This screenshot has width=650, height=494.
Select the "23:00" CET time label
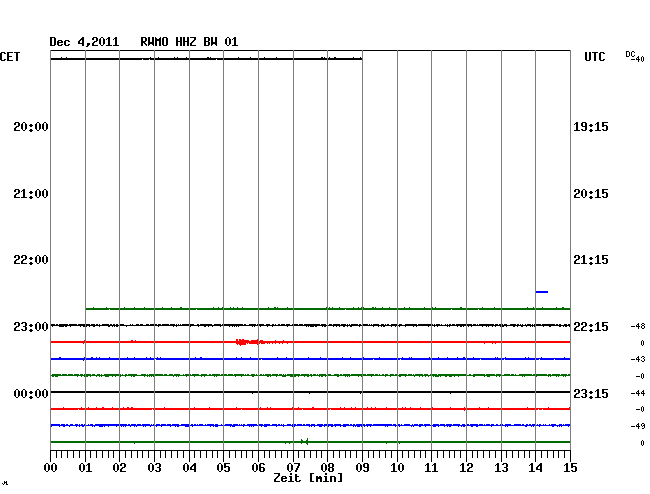31,327
